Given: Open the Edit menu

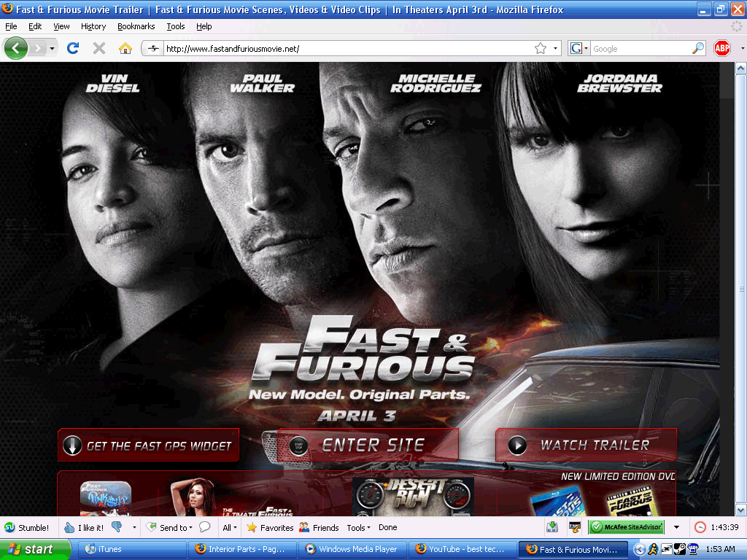Looking at the screenshot, I should pos(35,26).
